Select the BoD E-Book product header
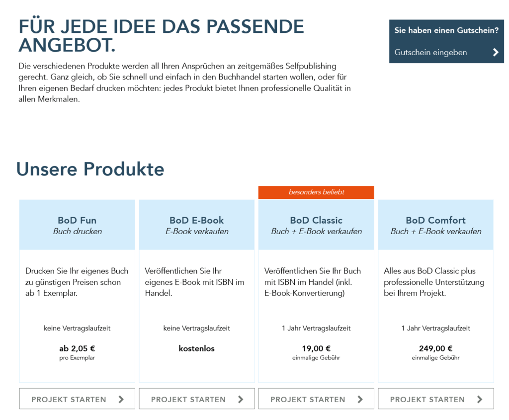Viewport: 509px width, 420px height. pyautogui.click(x=197, y=225)
